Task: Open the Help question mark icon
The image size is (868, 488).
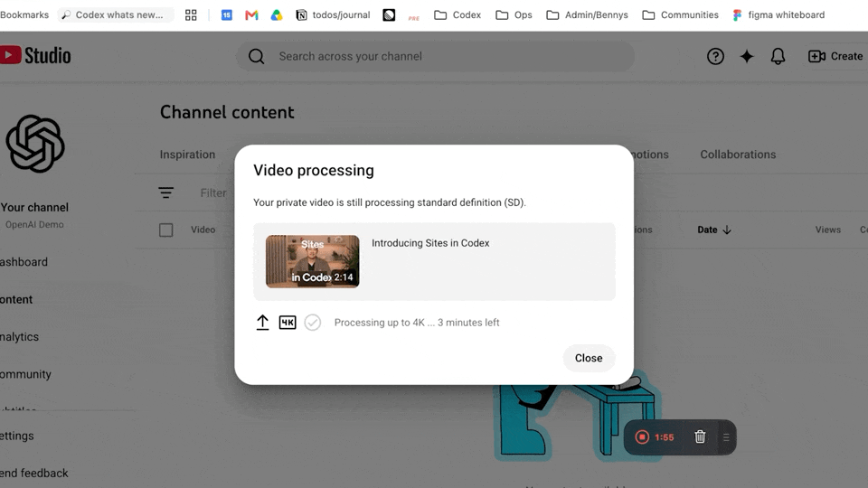Action: click(715, 56)
